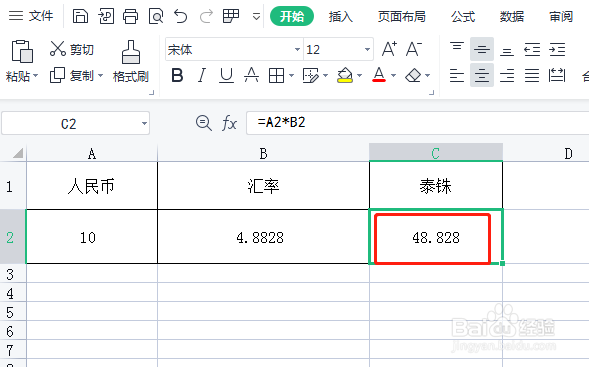Toggle center horizontal alignment
The height and width of the screenshot is (367, 589).
click(482, 75)
